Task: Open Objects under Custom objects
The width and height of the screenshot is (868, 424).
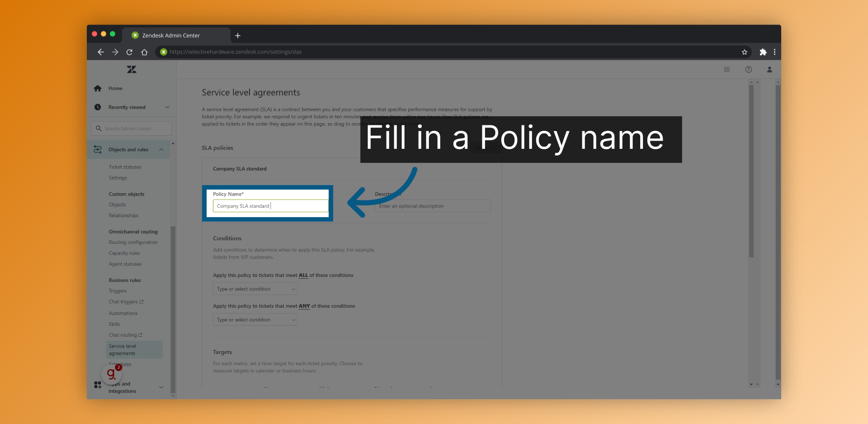Action: click(x=118, y=205)
